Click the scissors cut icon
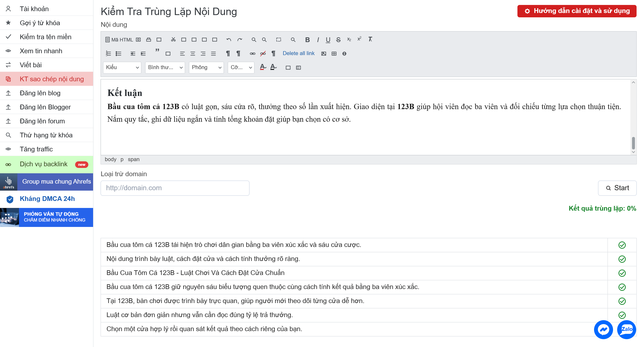 coord(173,40)
